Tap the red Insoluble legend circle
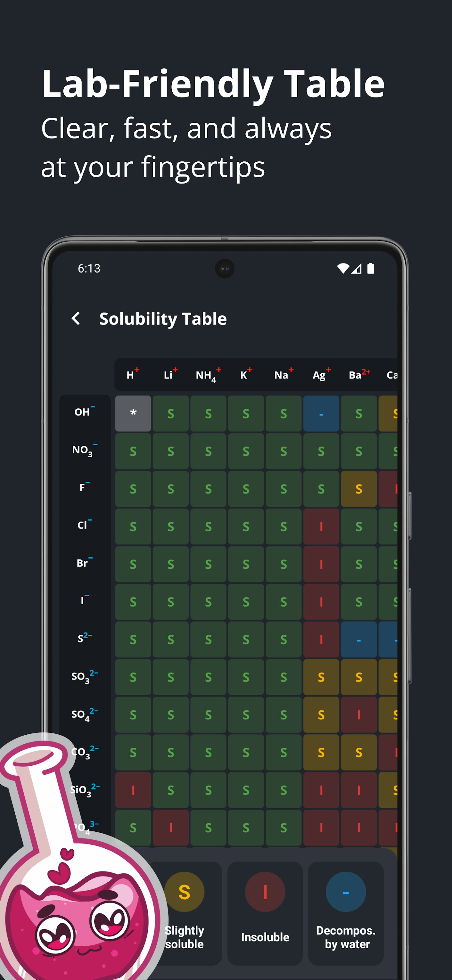This screenshot has height=980, width=452. [x=265, y=892]
